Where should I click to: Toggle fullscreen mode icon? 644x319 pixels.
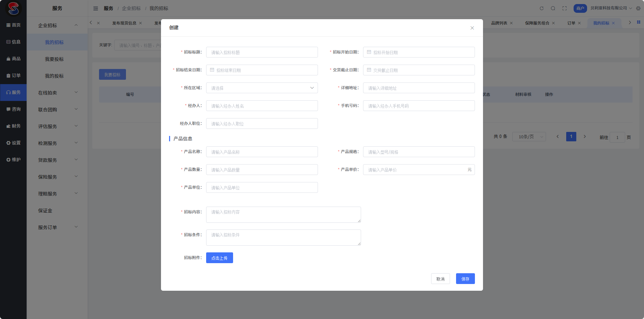pos(565,8)
